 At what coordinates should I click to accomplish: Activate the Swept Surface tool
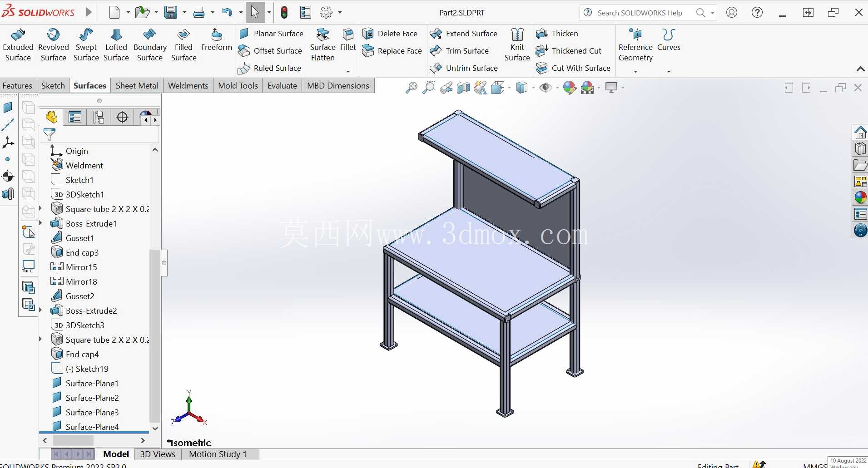pyautogui.click(x=86, y=45)
